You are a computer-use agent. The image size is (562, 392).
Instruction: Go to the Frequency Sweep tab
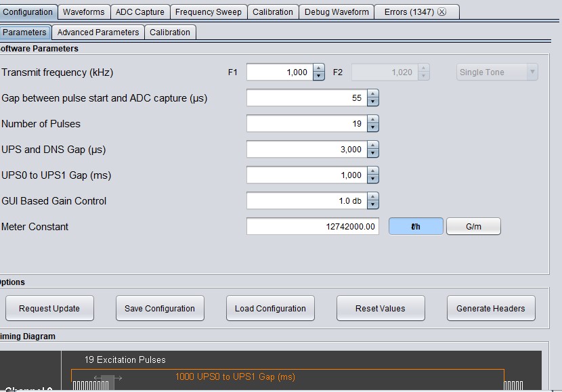coord(209,12)
